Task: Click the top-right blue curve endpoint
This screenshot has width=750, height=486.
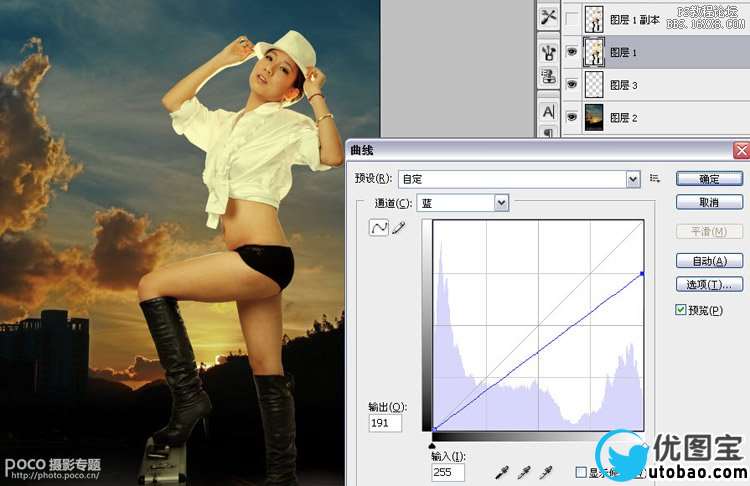Action: click(x=642, y=274)
